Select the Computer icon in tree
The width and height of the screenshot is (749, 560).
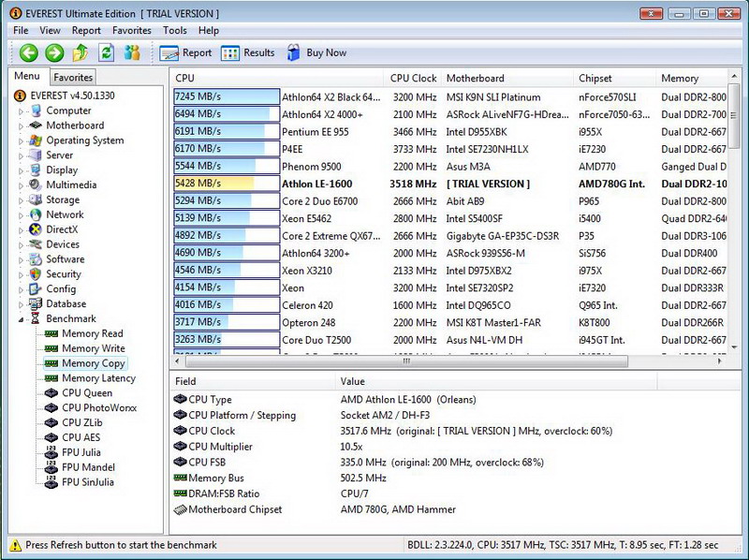[36, 111]
